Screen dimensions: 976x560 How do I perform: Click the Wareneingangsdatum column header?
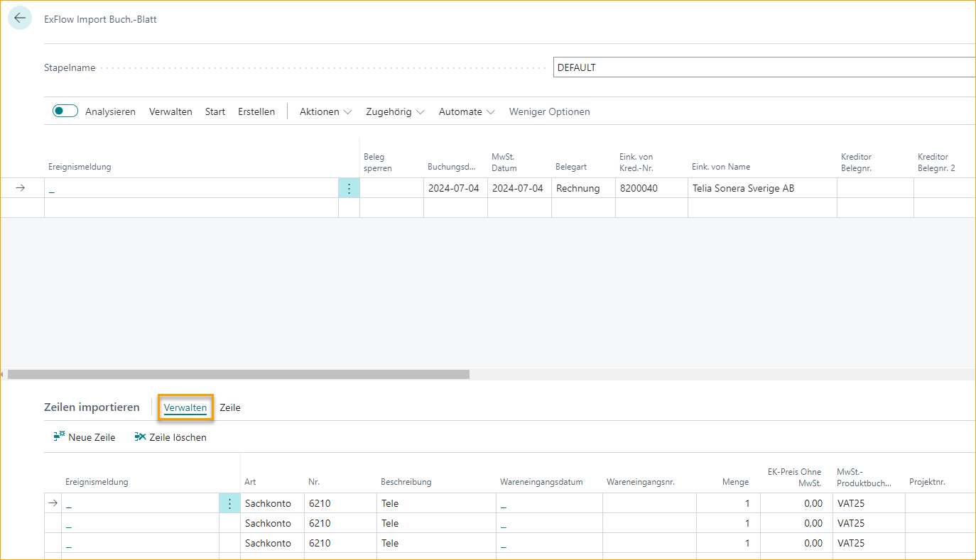(x=541, y=482)
